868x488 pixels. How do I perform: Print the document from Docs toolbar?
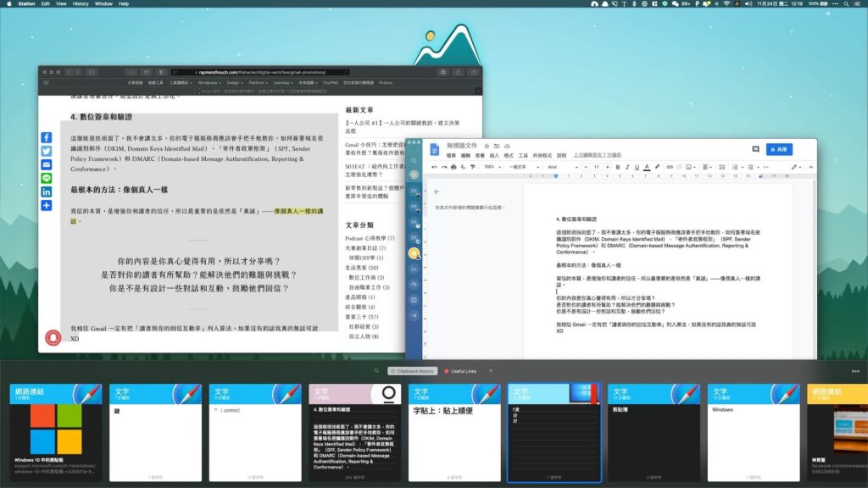453,167
